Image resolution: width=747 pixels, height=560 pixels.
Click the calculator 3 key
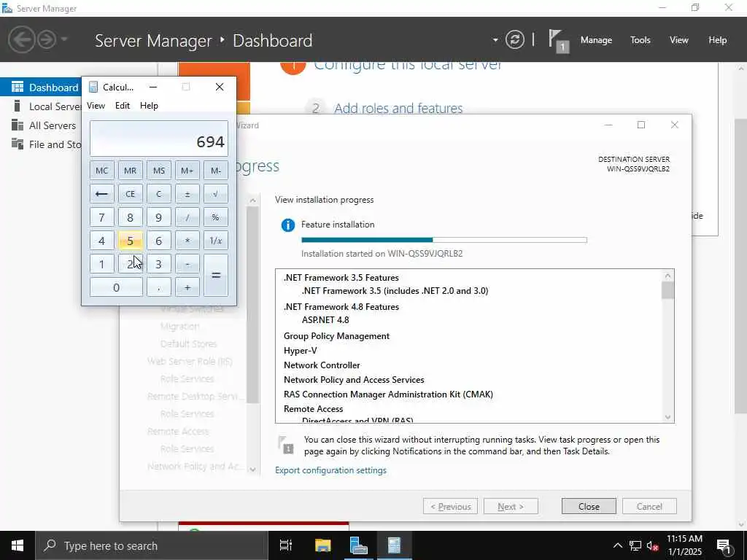158,264
